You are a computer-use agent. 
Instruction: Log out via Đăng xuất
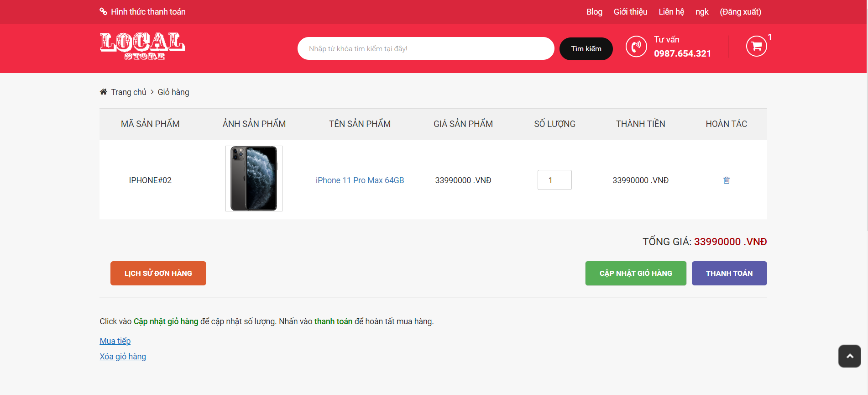click(741, 12)
